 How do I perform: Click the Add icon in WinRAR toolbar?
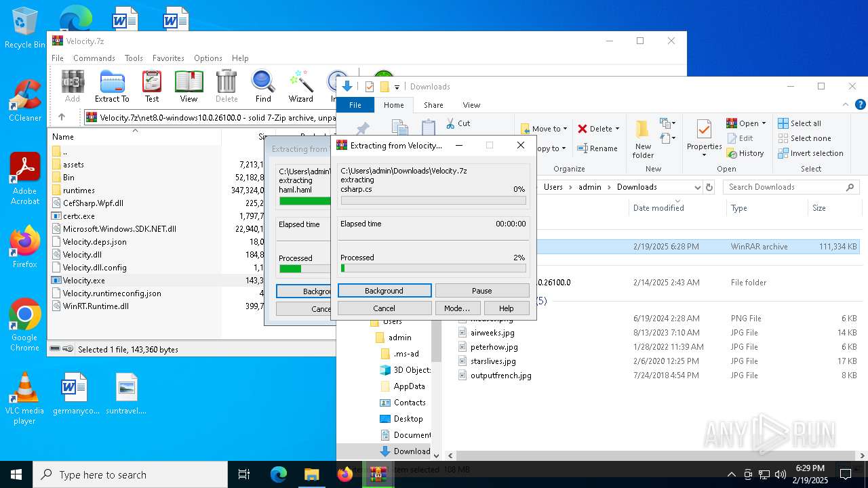click(73, 86)
